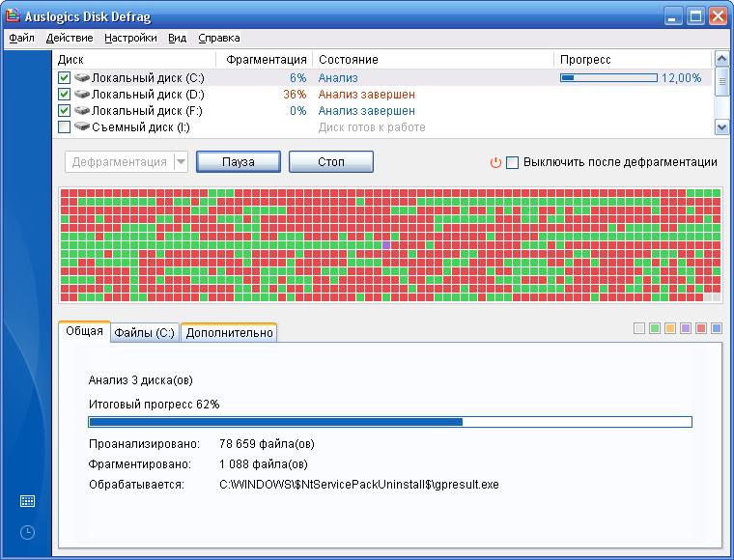Click the disk list scrollbar thumb
The height and width of the screenshot is (560, 734).
click(x=721, y=81)
